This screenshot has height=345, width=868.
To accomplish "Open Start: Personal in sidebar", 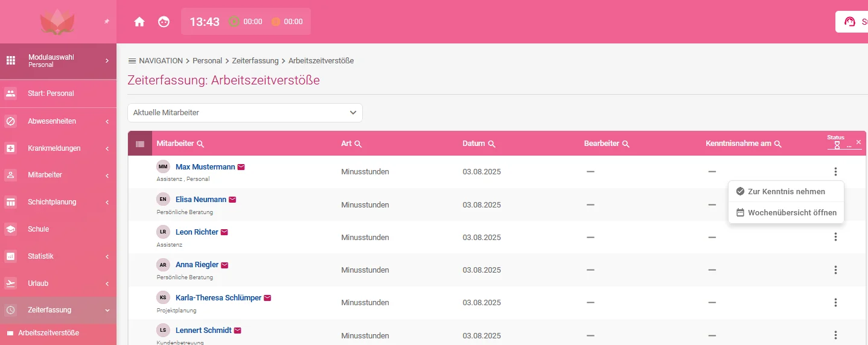I will (x=58, y=93).
